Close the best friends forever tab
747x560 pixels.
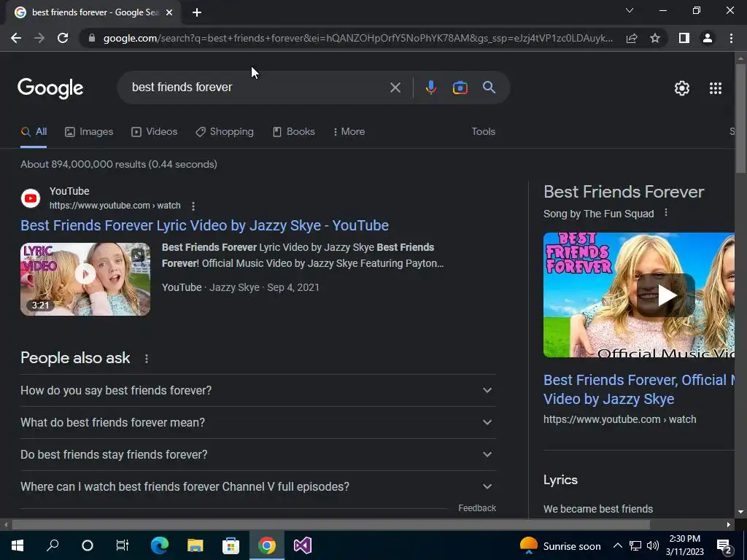(x=169, y=12)
